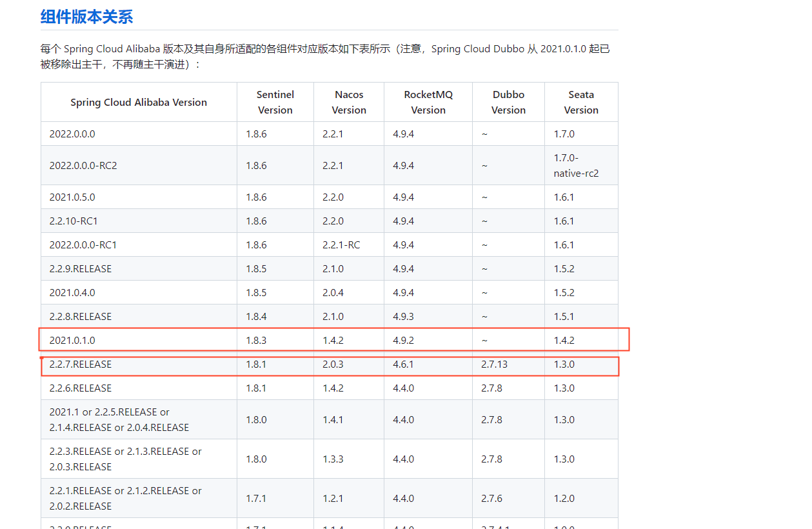Click Seata 1.5.2 in the 2021.0.4.0 row

coord(564,292)
